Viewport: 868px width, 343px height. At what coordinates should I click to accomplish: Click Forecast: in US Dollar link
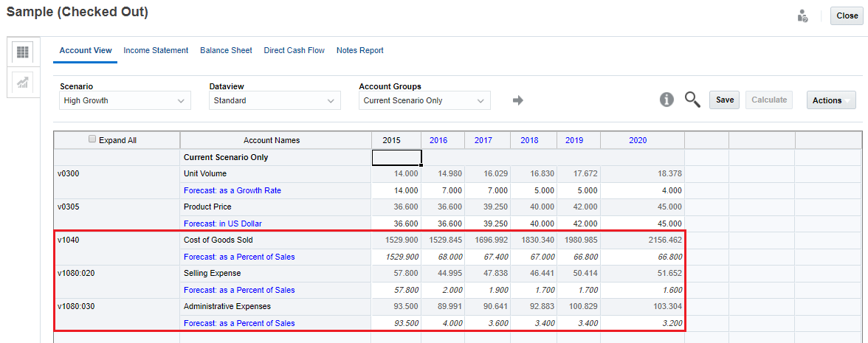tap(223, 224)
